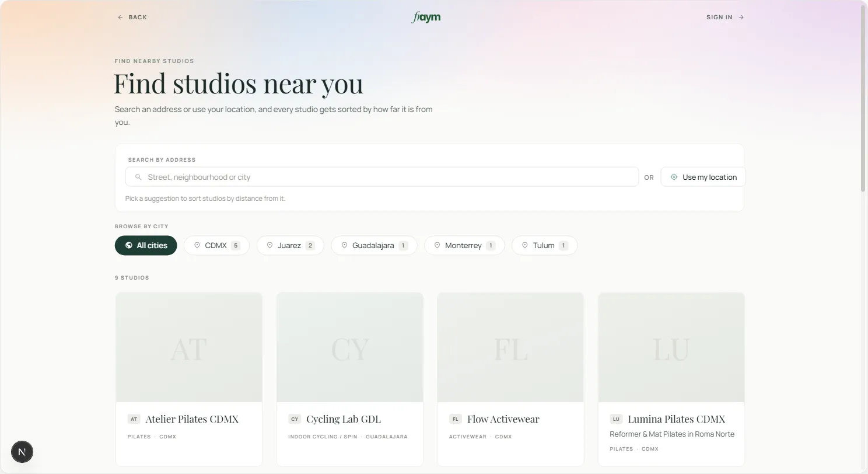Click the CY badge by Cycling Lab
Image resolution: width=868 pixels, height=474 pixels.
(x=295, y=419)
